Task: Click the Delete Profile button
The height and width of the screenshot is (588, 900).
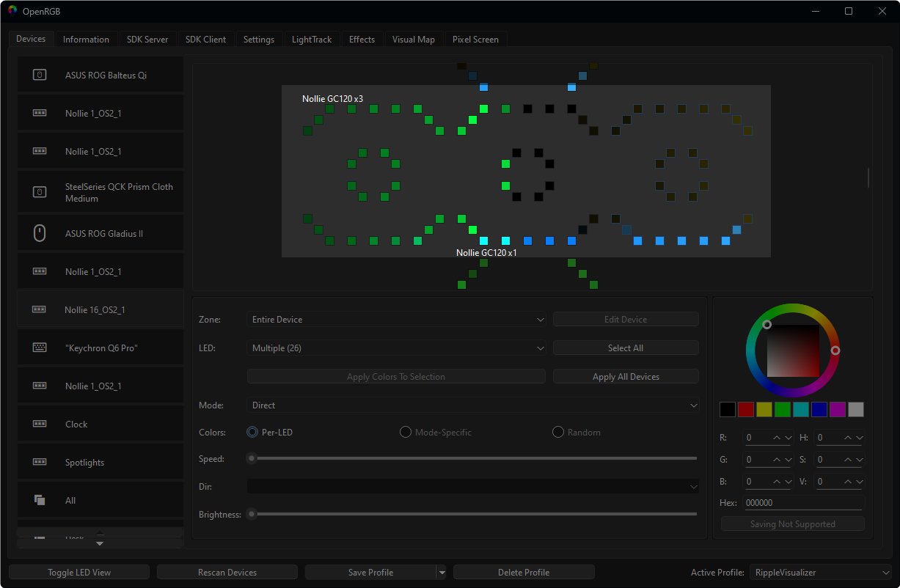Action: [x=524, y=573]
